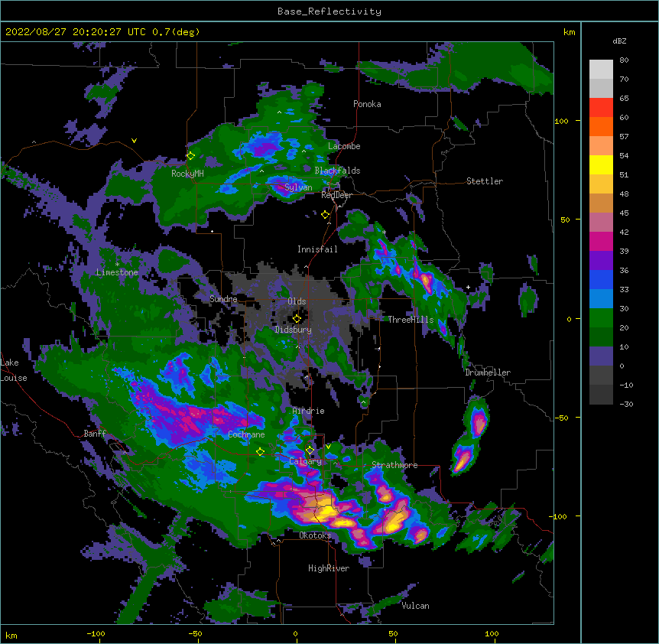Image resolution: width=659 pixels, height=644 pixels.
Task: Click the Sylvan label
Action: pos(298,187)
